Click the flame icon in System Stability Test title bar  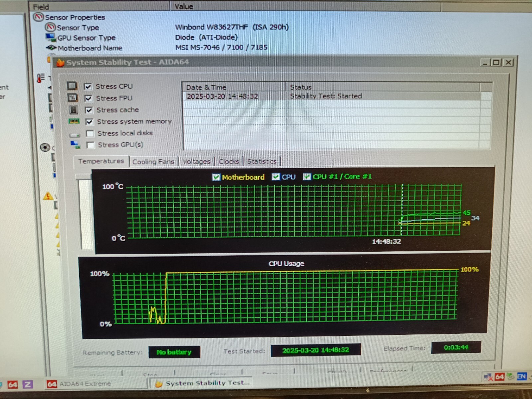click(60, 63)
